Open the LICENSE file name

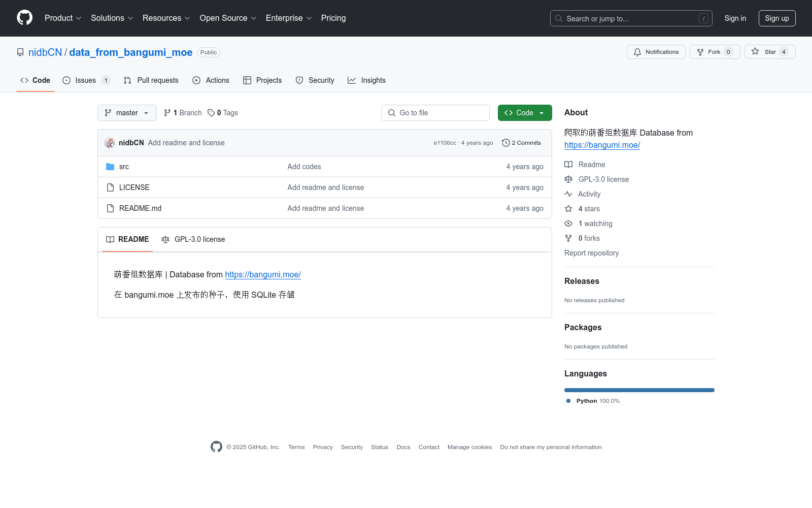pos(134,187)
